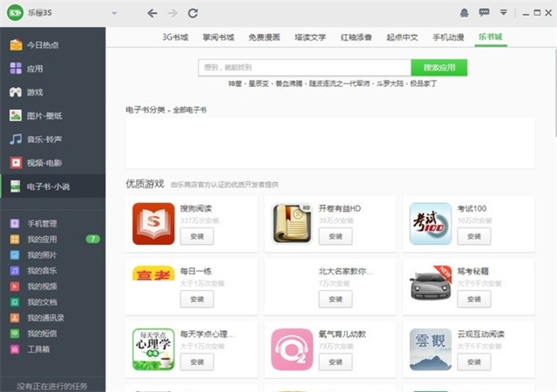557x392 pixels.
Task: Click the green 7 badge on 我的应用
Action: pyautogui.click(x=93, y=239)
